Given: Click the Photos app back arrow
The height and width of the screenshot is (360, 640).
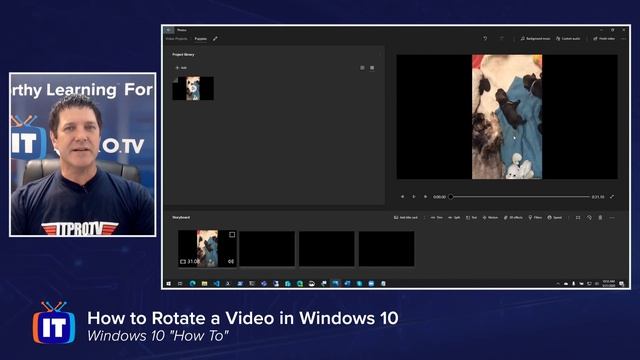Looking at the screenshot, I should [x=168, y=30].
